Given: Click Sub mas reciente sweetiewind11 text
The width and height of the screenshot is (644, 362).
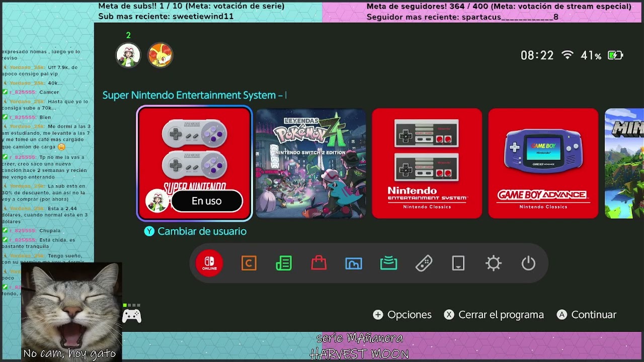Looking at the screenshot, I should point(166,17).
